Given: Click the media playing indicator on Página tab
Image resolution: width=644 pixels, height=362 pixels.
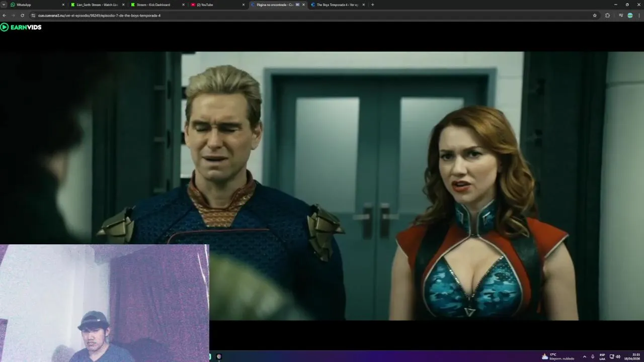Looking at the screenshot, I should 297,5.
